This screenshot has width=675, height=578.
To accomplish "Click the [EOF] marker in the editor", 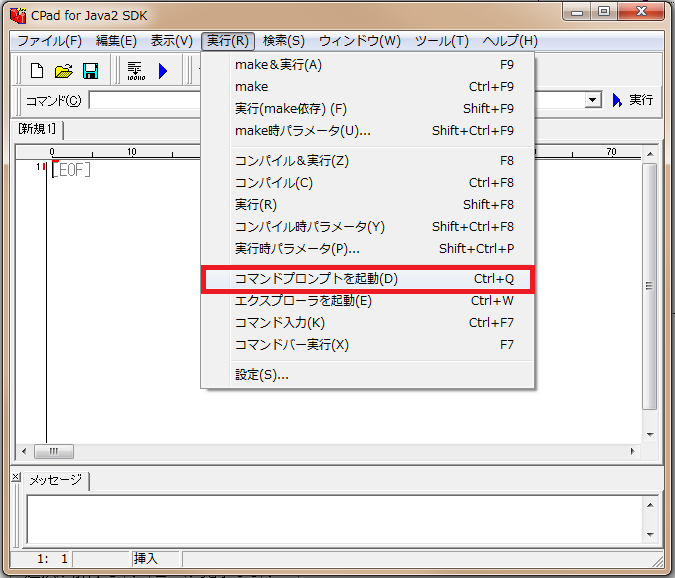I will (71, 170).
